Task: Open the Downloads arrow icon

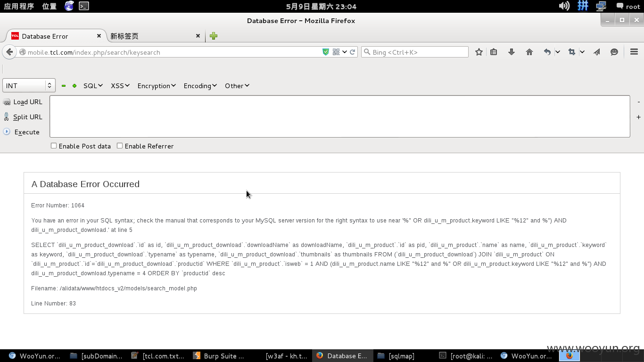Action: (x=512, y=52)
